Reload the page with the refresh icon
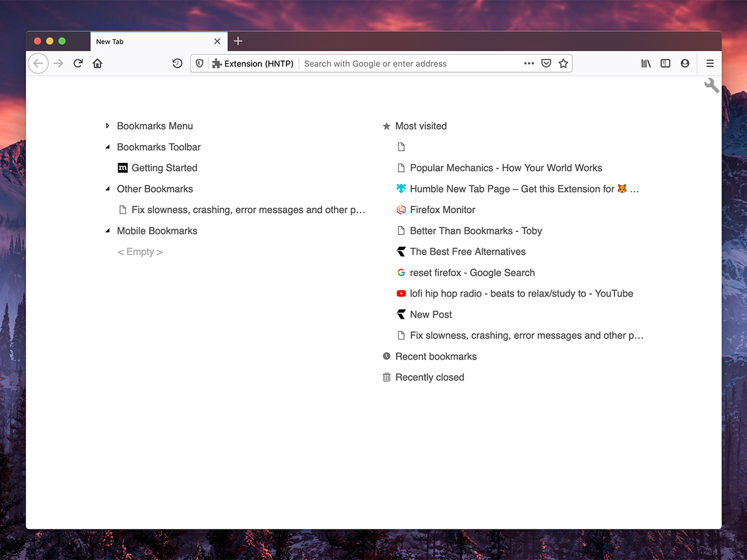 coord(77,63)
